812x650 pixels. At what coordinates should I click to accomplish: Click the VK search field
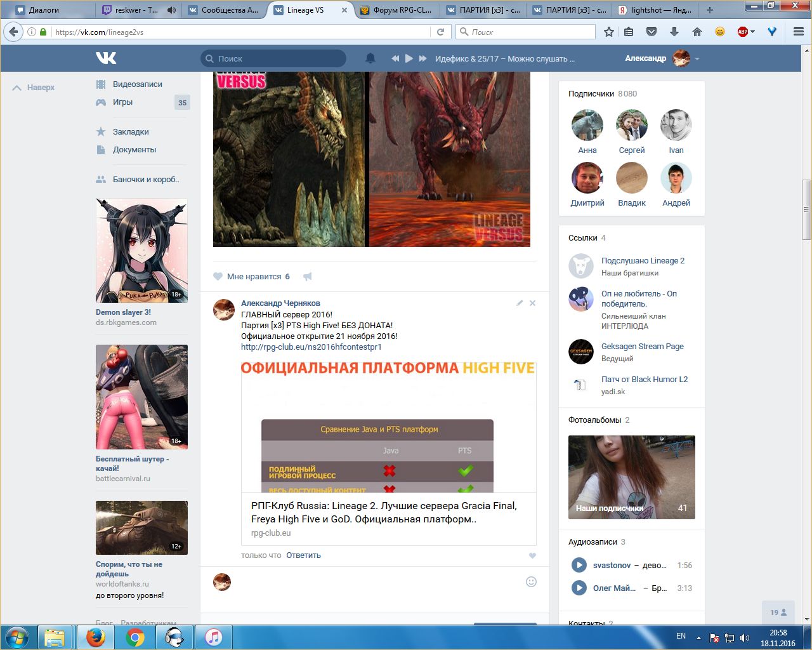tap(273, 58)
